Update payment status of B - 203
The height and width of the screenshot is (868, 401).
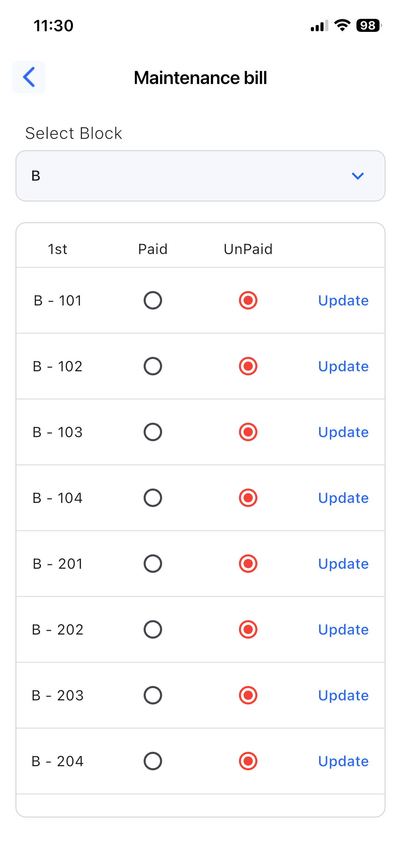pos(343,695)
